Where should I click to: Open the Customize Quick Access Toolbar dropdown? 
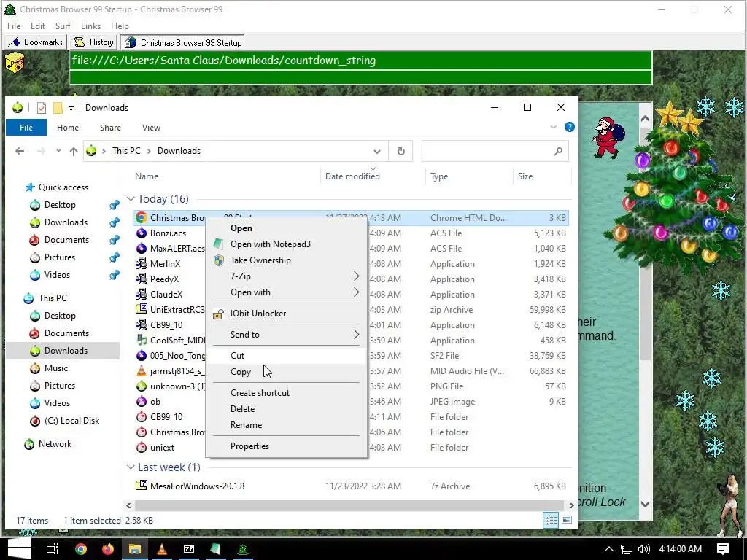71,108
